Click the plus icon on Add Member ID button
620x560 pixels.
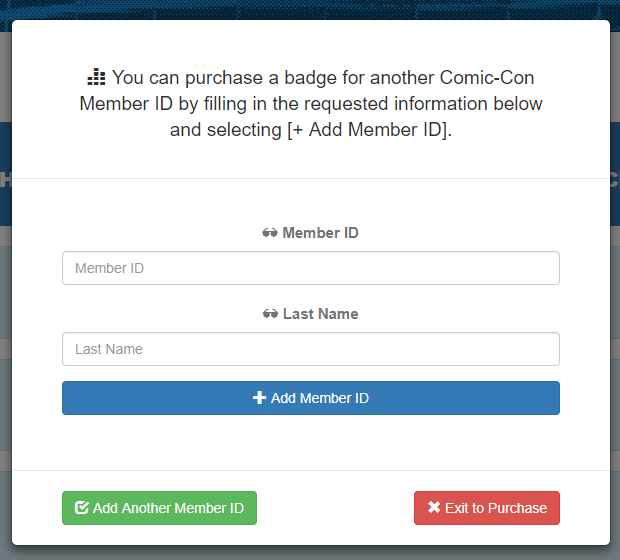[x=259, y=398]
